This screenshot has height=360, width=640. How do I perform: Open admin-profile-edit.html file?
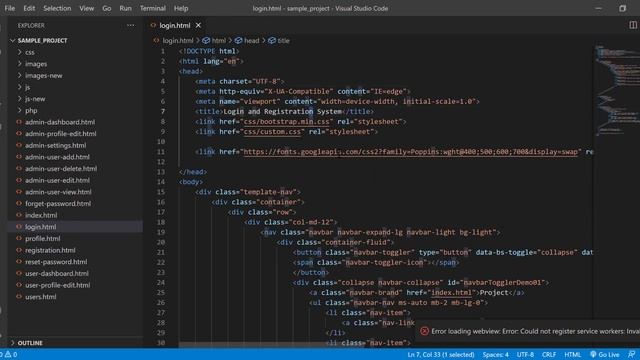pos(61,133)
